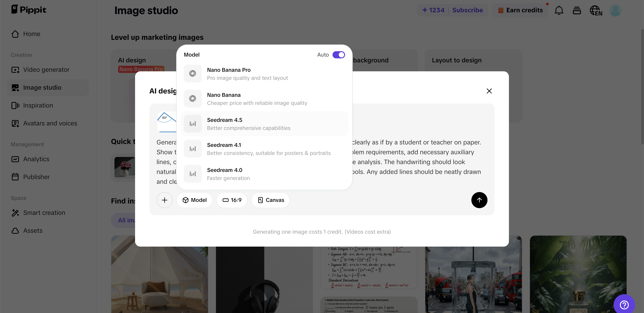The height and width of the screenshot is (313, 644).
Task: Click the user profile avatar
Action: click(x=615, y=10)
